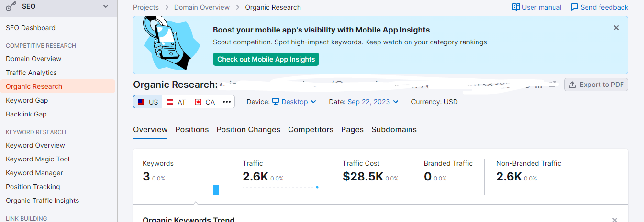Switch to the Positions tab

click(192, 130)
